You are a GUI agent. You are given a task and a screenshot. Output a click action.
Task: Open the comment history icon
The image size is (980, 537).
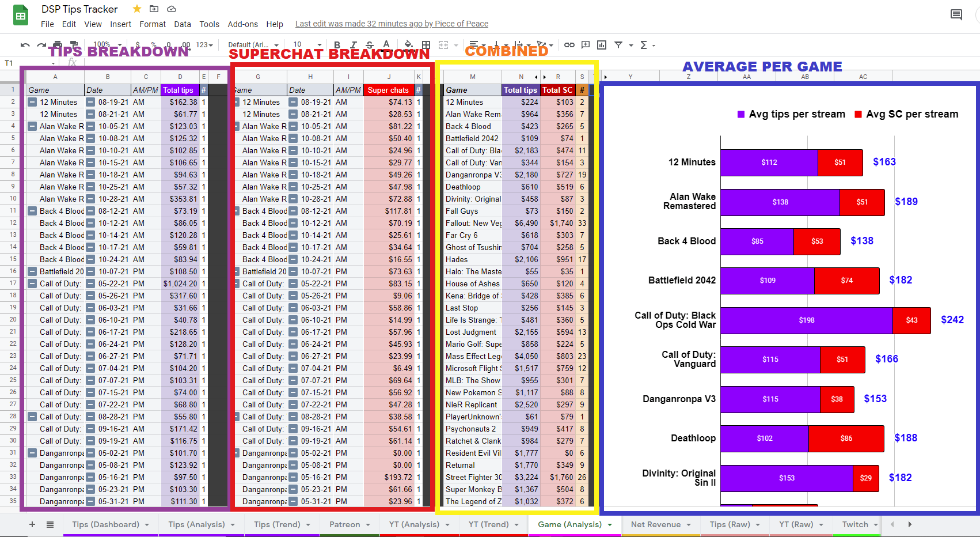click(x=956, y=15)
